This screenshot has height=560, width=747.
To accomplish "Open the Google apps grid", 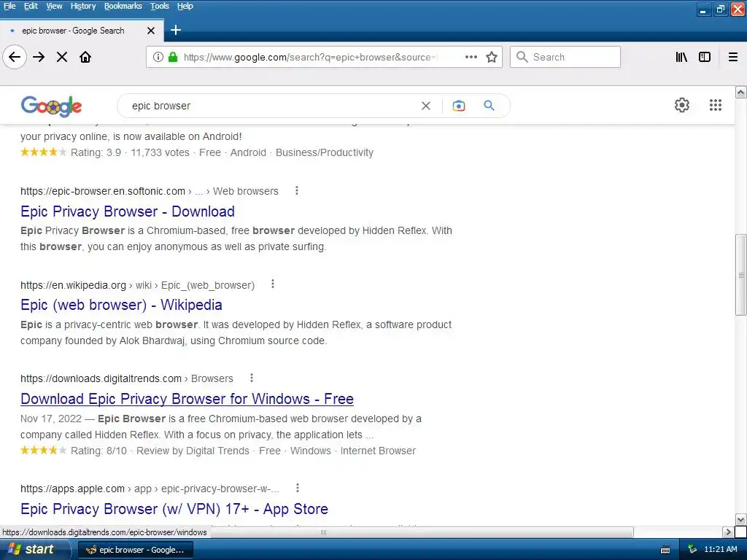I will pyautogui.click(x=716, y=105).
